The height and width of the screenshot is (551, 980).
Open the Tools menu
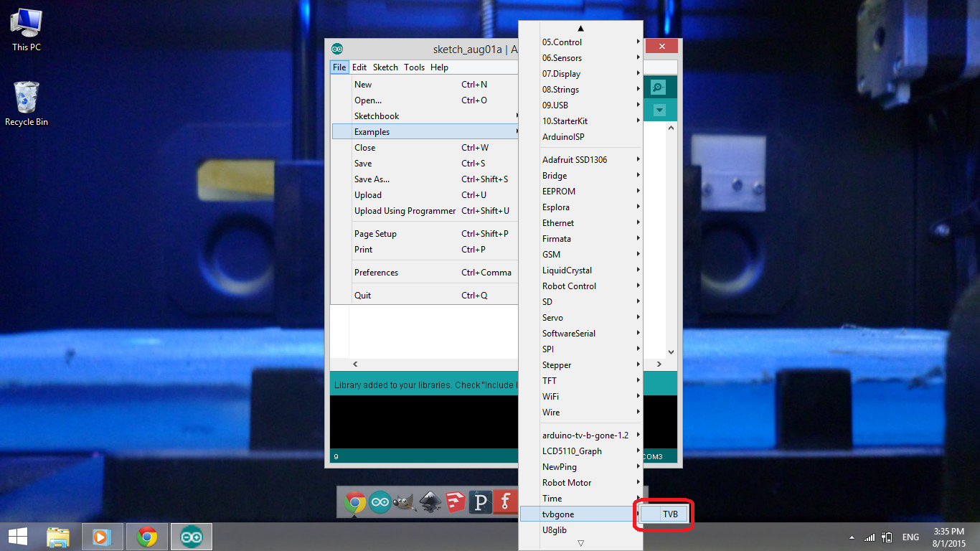tap(414, 67)
